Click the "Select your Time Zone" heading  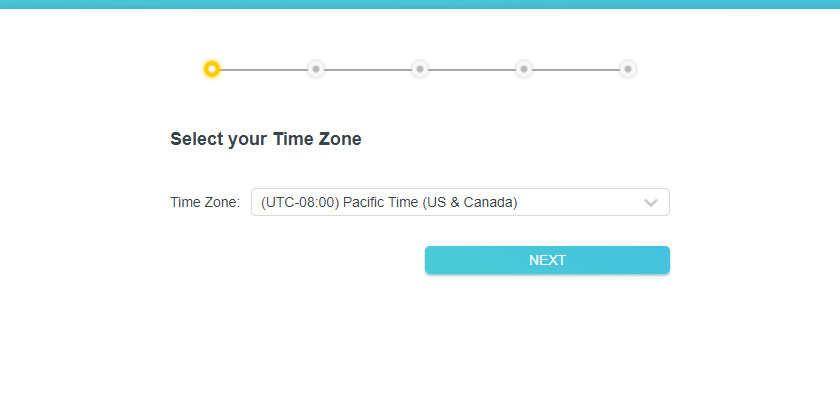(x=265, y=139)
